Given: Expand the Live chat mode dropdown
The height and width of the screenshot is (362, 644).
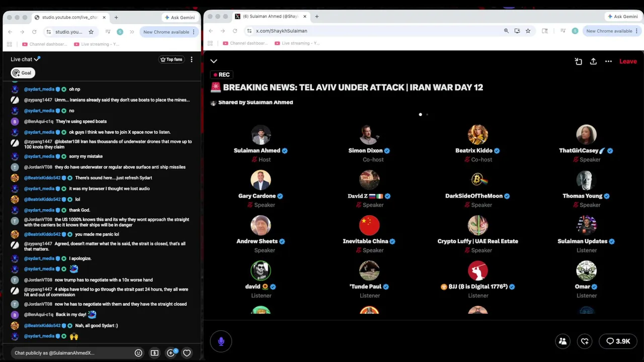Looking at the screenshot, I should [x=26, y=59].
